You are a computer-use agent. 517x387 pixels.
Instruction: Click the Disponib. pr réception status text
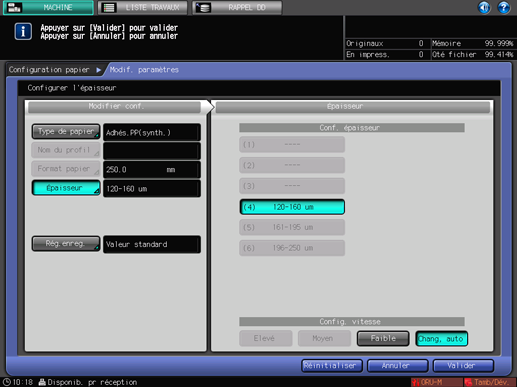92,382
